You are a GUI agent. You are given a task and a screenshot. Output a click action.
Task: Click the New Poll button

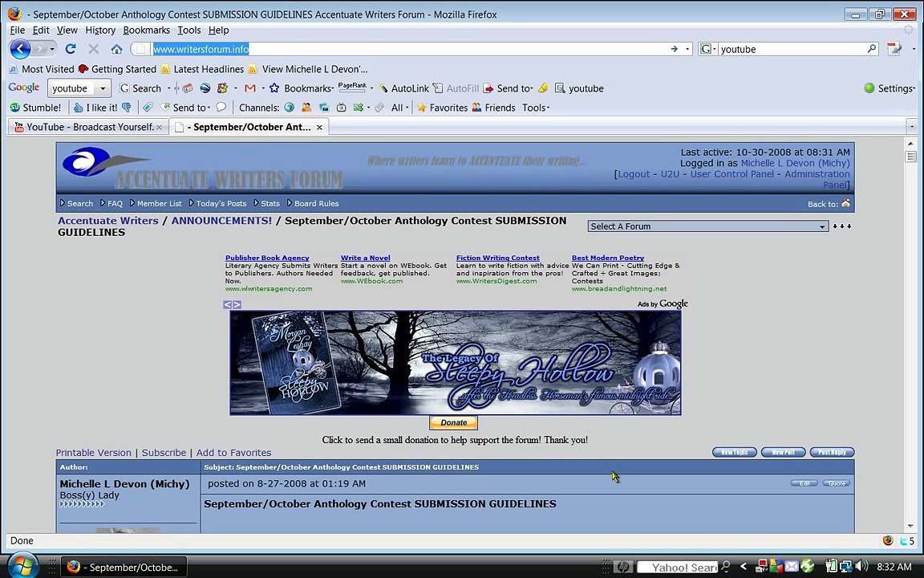pyautogui.click(x=783, y=453)
